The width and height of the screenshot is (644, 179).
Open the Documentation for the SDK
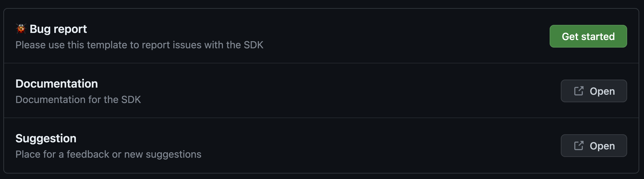[x=594, y=91]
